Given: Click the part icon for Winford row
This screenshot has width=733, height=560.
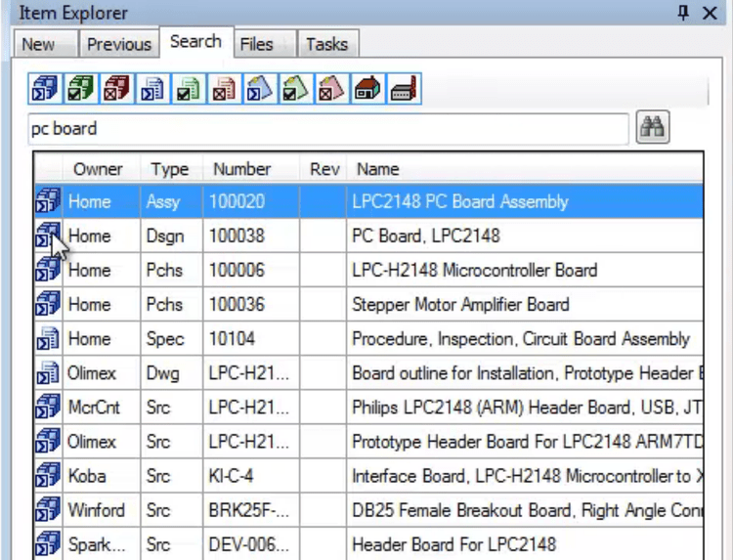Looking at the screenshot, I should 48,510.
